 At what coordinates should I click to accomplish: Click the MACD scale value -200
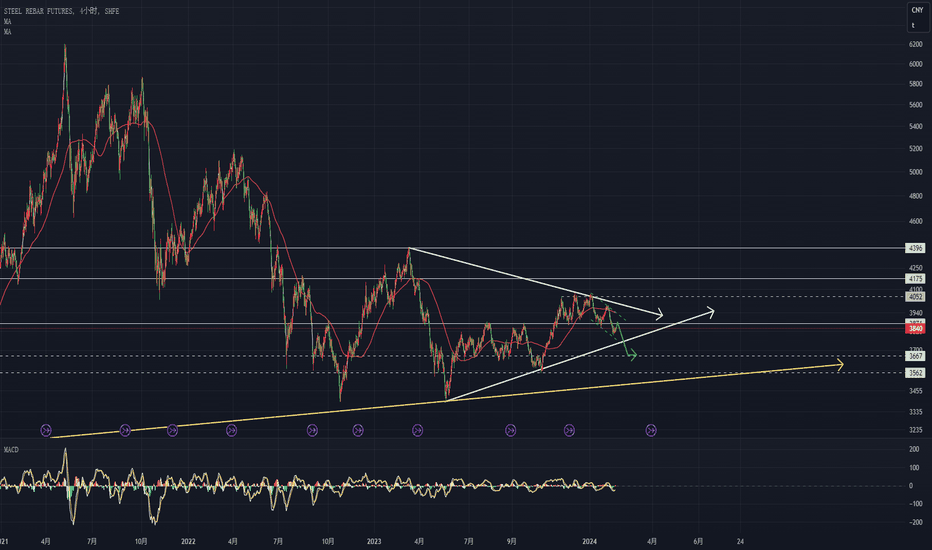[x=914, y=523]
